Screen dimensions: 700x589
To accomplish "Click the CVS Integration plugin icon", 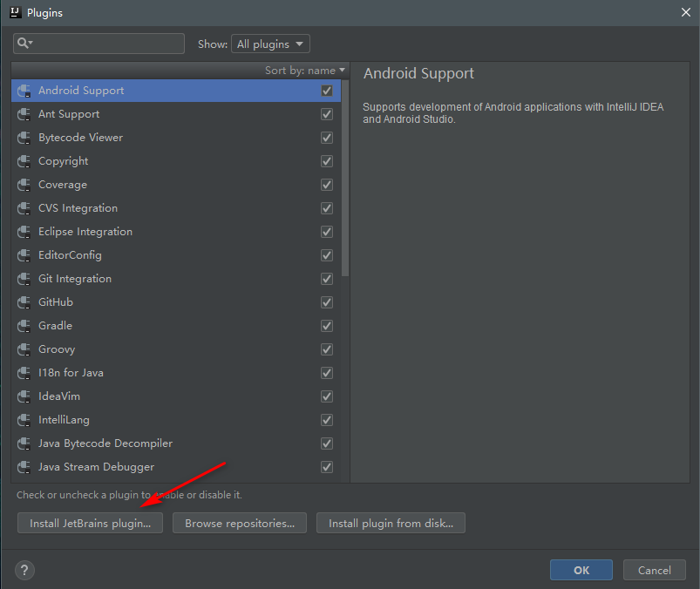I will [x=24, y=208].
